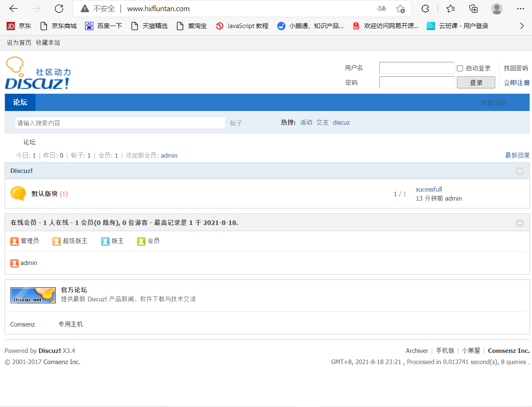Click 收藏本站 link
The image size is (532, 407).
[x=48, y=43]
